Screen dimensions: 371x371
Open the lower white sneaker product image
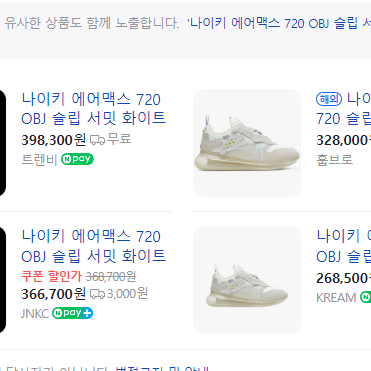point(247,280)
